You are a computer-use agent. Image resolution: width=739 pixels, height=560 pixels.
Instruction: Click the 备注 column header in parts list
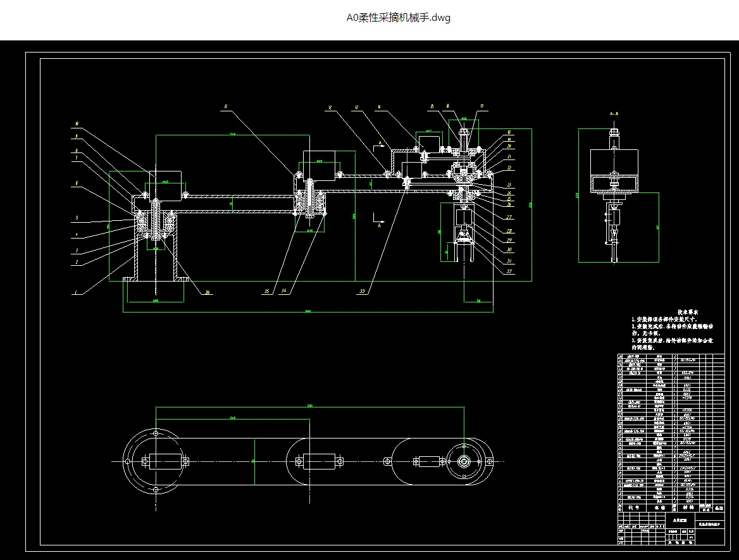pyautogui.click(x=719, y=508)
